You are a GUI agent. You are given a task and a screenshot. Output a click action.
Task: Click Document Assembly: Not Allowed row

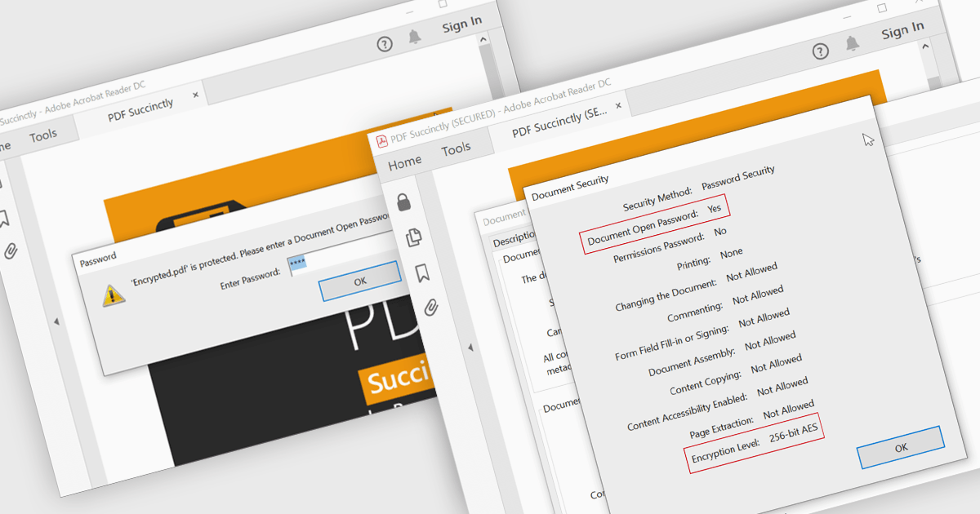[721, 353]
